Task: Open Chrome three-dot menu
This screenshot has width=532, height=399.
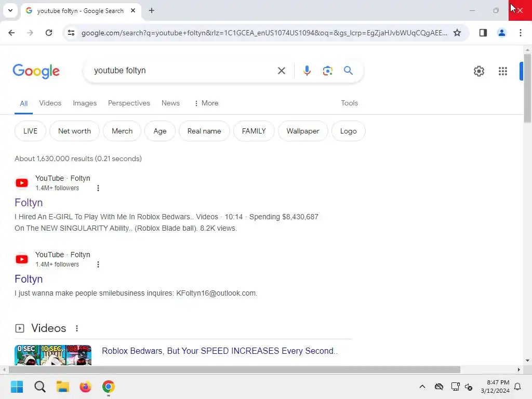Action: (x=520, y=33)
